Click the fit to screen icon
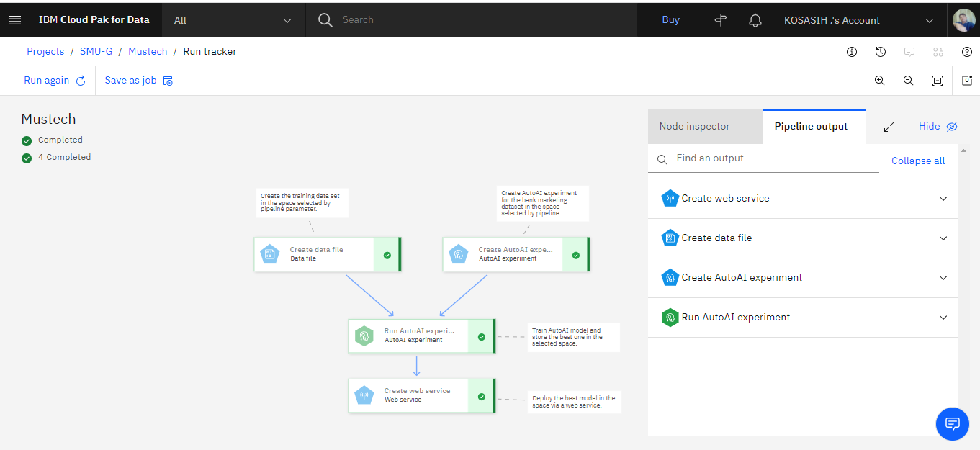 938,81
